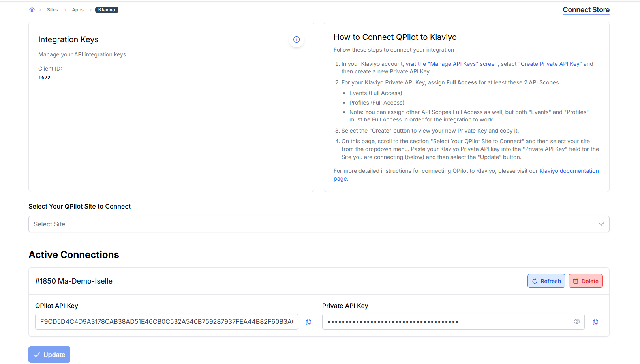
Task: Reveal Private API Key with eye icon
Action: coord(577,321)
